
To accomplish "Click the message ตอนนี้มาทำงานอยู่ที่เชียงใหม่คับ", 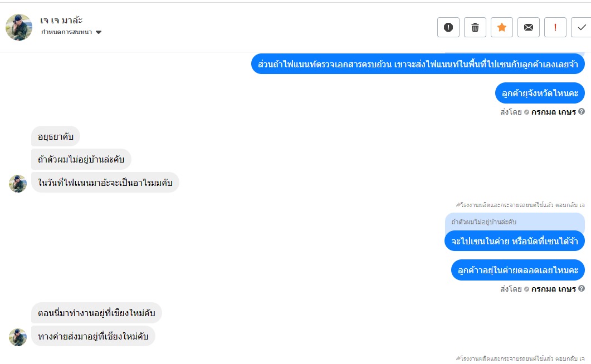I will point(96,313).
